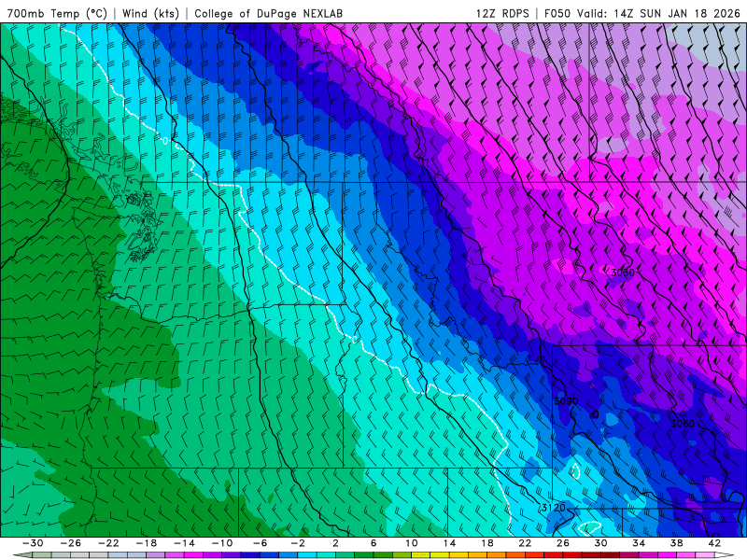Screen dimensions: 747x560
Task: Click the 3060 height contour label
Action: 683,424
